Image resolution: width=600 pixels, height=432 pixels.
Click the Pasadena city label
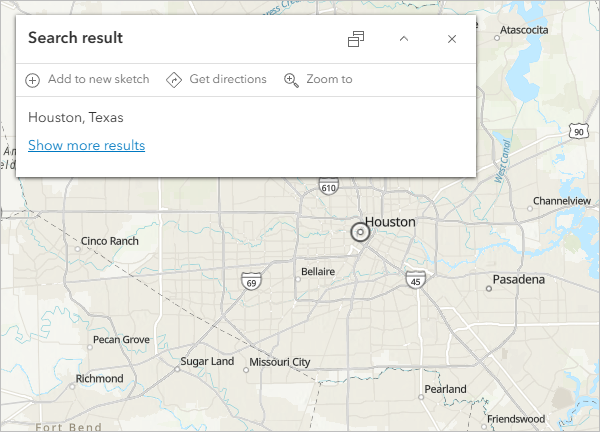[x=518, y=279]
